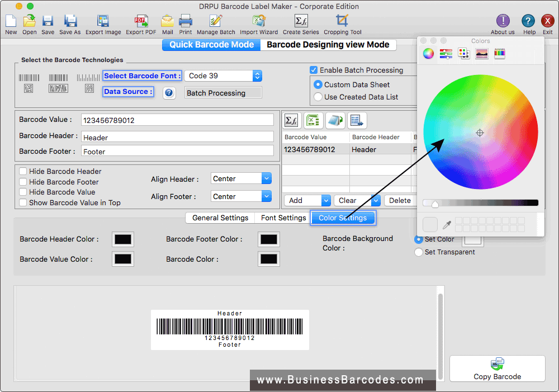Click the Select Barcode Font label button
559x392 pixels.
tap(142, 75)
